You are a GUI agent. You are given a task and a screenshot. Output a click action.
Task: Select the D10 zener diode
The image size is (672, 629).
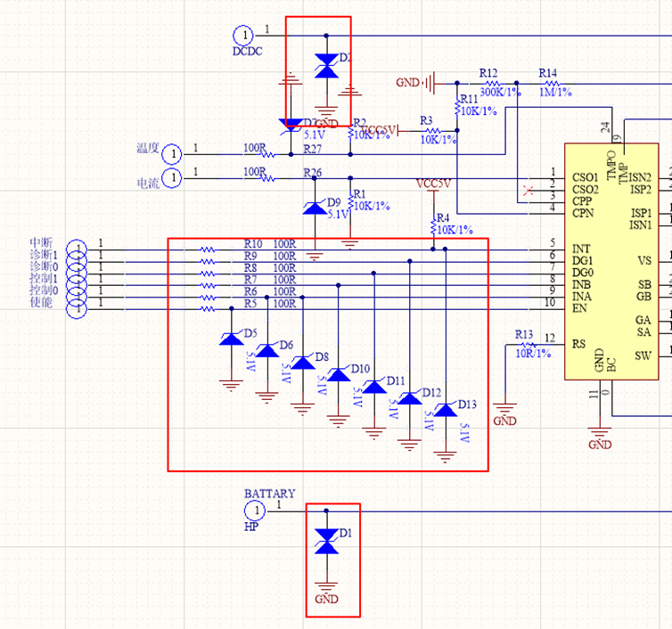pyautogui.click(x=339, y=374)
